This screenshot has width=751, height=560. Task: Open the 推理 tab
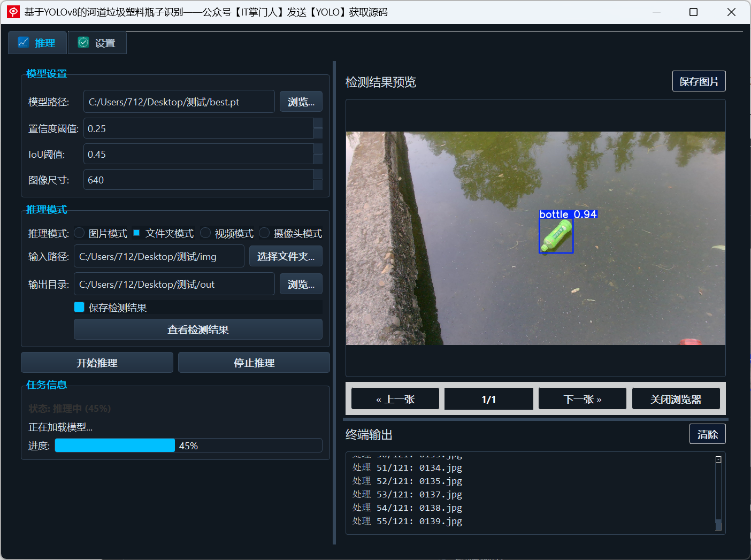37,43
